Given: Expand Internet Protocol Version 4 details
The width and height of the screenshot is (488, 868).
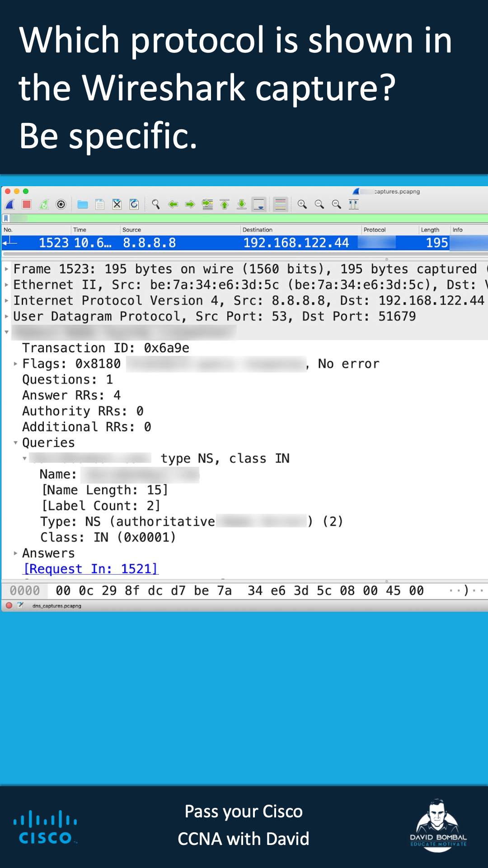Looking at the screenshot, I should tap(6, 301).
